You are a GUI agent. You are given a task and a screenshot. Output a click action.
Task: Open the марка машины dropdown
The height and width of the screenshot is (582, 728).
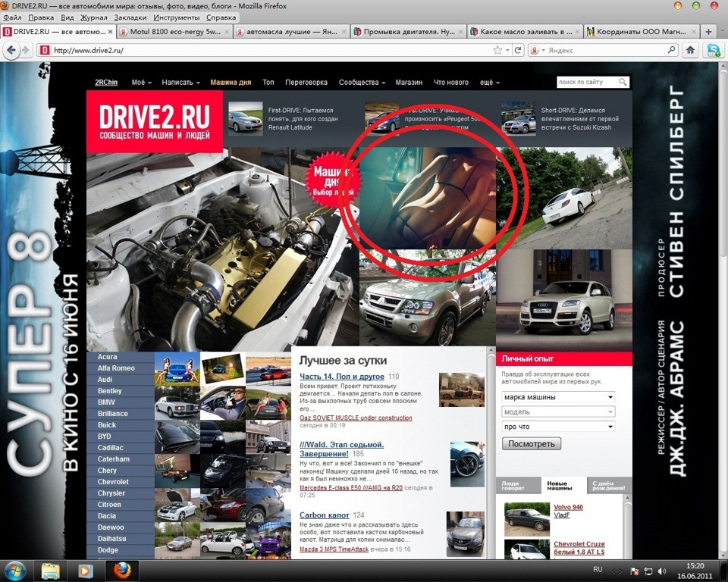click(x=559, y=397)
